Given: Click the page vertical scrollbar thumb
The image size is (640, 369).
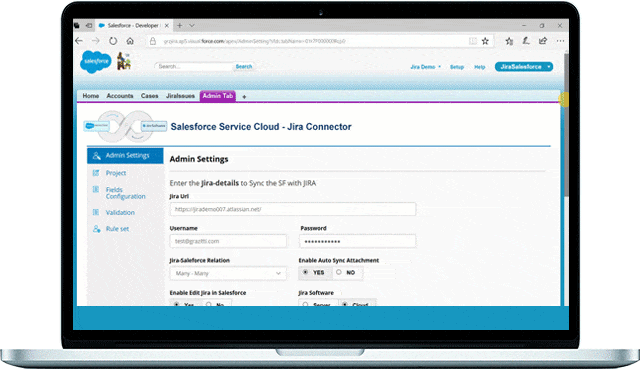Looking at the screenshot, I should [x=566, y=124].
